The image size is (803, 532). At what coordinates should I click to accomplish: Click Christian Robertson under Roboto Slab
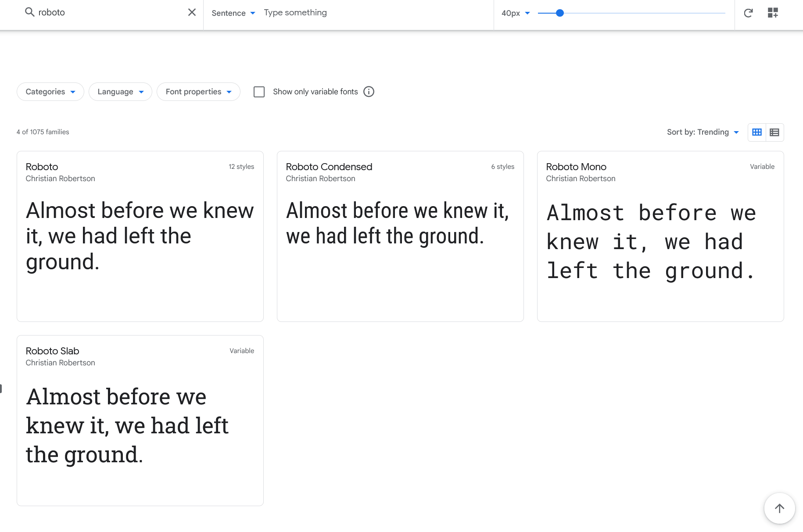point(60,363)
